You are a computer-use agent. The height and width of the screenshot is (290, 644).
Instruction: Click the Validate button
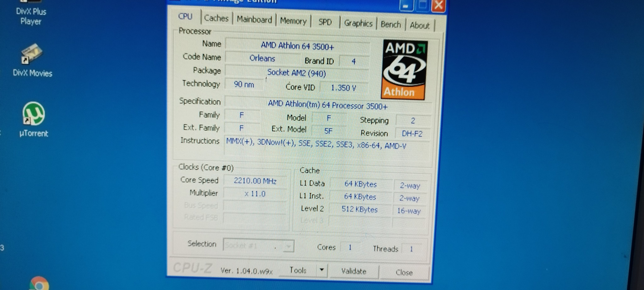pos(354,271)
